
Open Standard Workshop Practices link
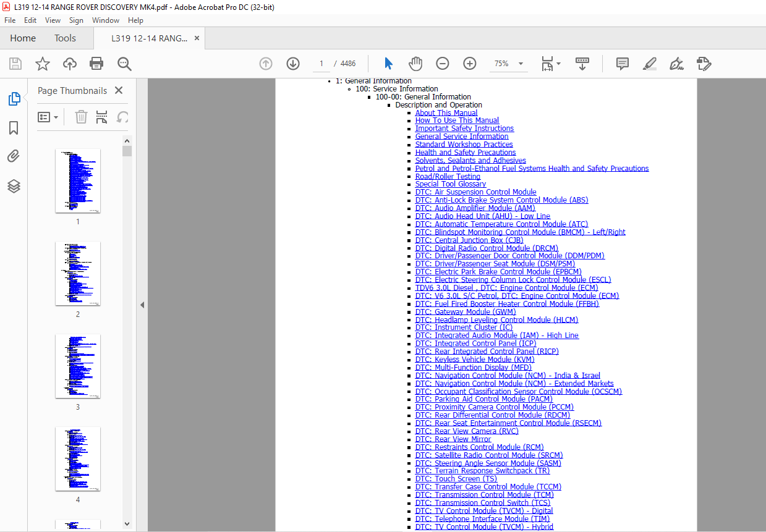point(464,145)
